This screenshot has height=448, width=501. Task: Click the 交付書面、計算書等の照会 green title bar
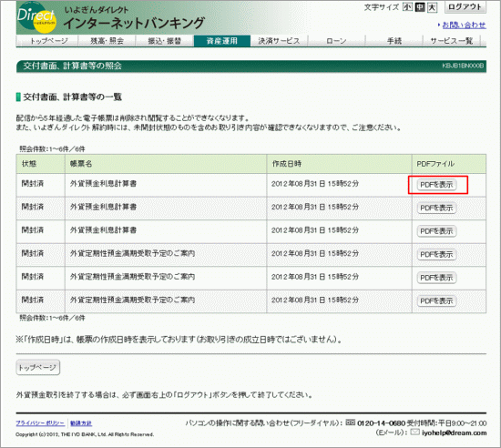click(x=251, y=66)
